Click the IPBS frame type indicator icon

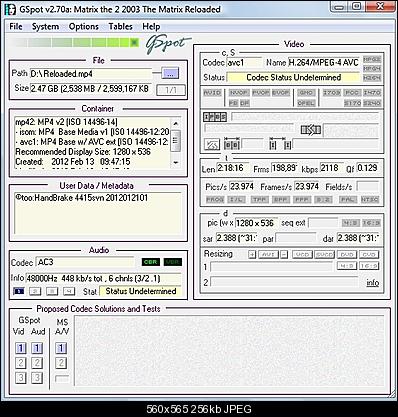coord(215,117)
